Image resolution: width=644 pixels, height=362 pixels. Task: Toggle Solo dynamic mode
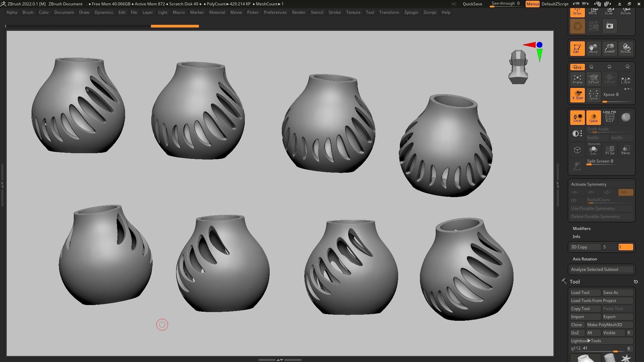coord(593,150)
